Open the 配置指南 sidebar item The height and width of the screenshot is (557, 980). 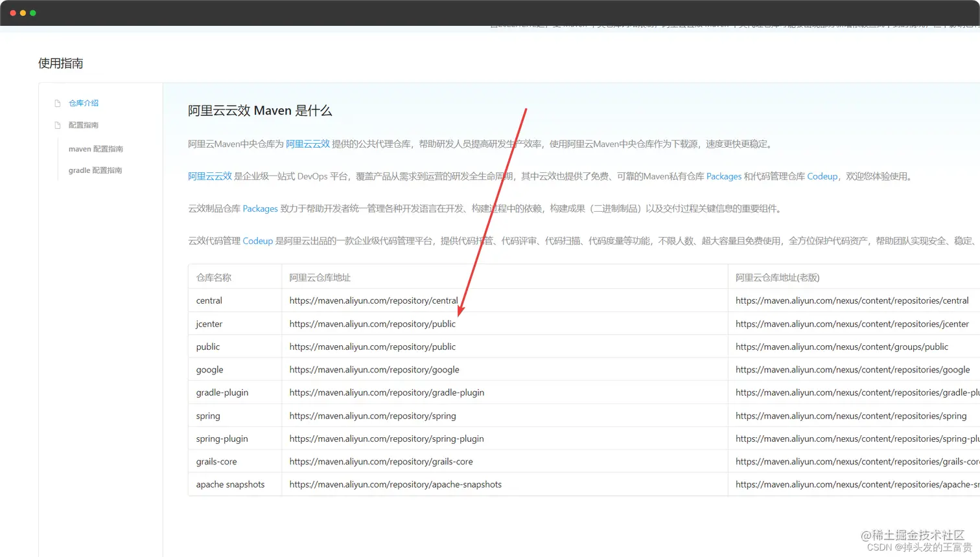84,125
